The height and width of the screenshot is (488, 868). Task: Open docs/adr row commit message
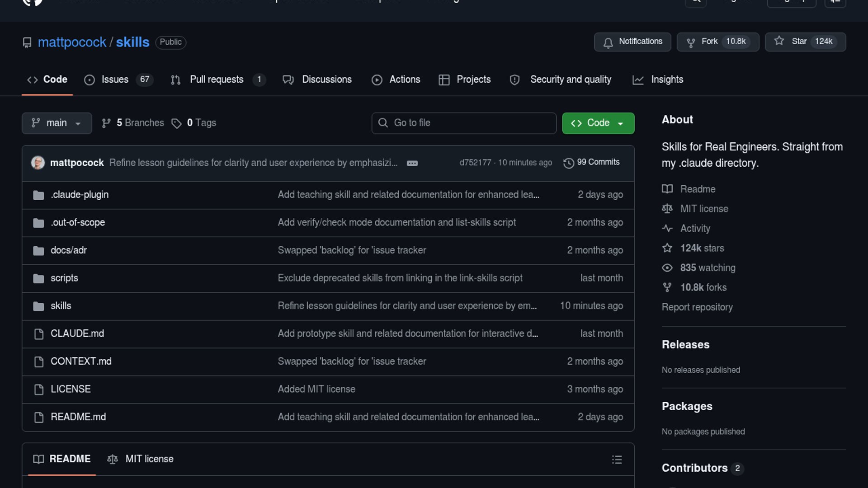click(352, 250)
